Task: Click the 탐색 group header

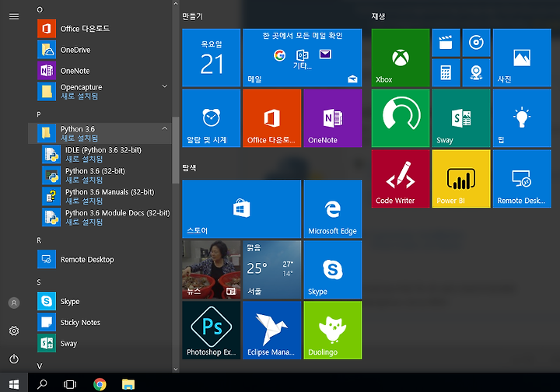Action: [x=189, y=168]
